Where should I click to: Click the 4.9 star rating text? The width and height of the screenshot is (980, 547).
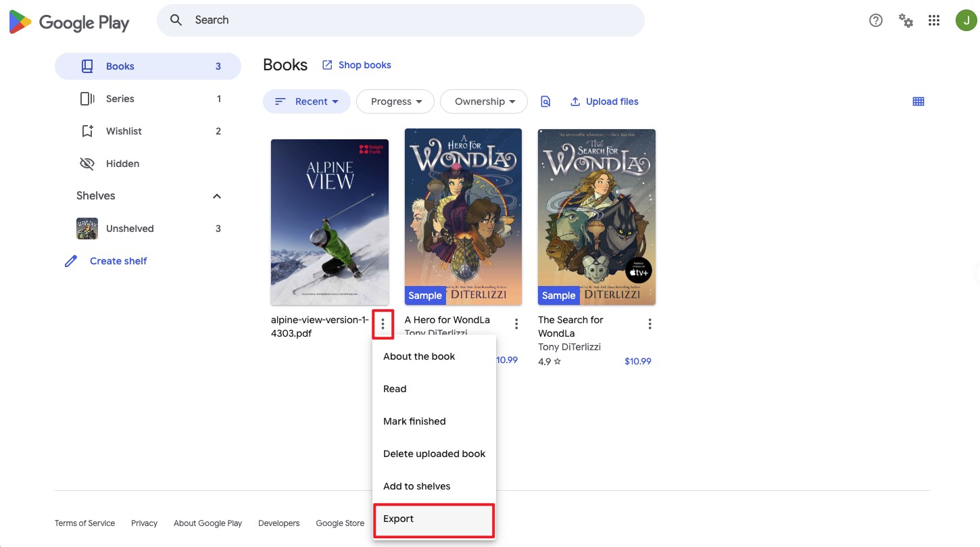(549, 362)
